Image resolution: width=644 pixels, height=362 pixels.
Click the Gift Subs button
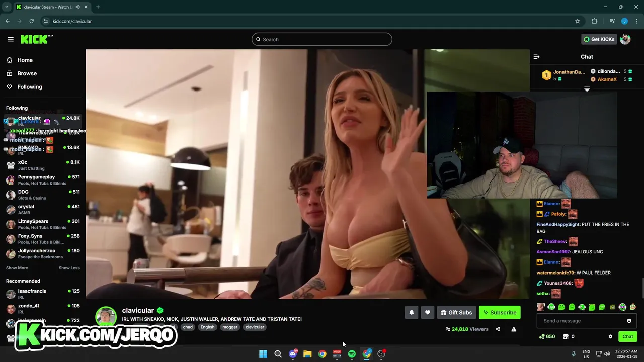(456, 312)
